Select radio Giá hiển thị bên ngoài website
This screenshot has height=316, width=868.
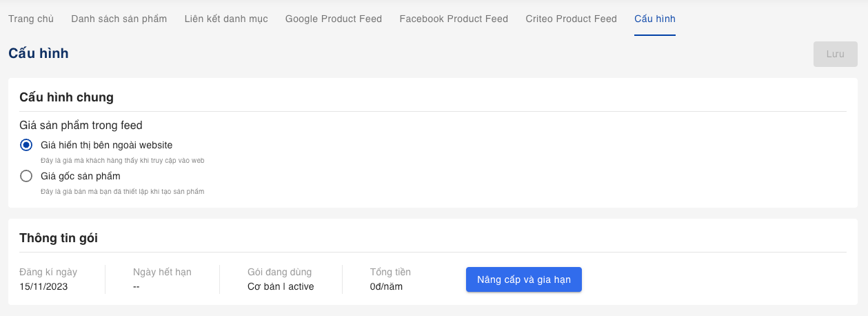[26, 145]
